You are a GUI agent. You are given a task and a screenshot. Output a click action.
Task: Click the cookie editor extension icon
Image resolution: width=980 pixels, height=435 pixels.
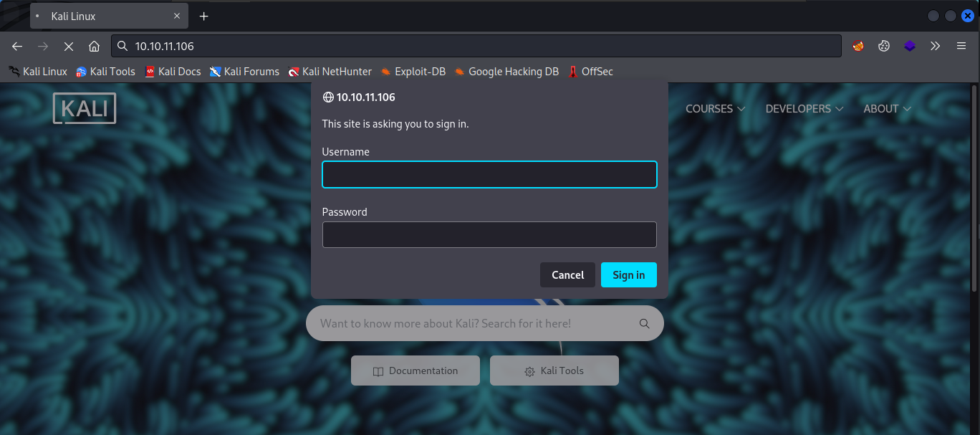(884, 46)
